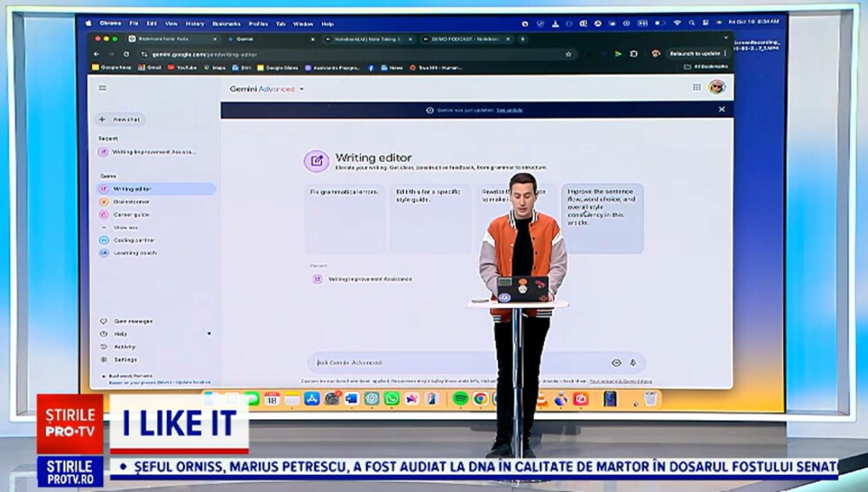Screen dimensions: 868x492
Task: Open the Gemini sidebar hamburger menu
Action: [x=102, y=88]
